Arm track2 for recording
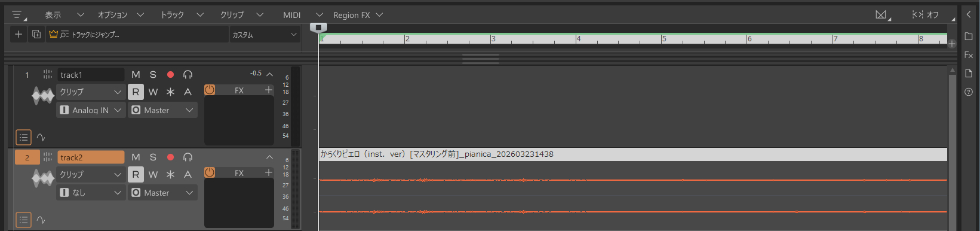Image resolution: width=980 pixels, height=231 pixels. click(x=170, y=157)
